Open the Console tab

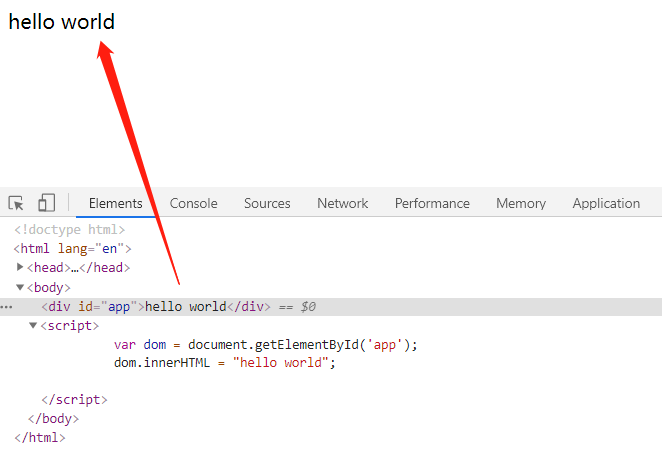[x=193, y=203]
